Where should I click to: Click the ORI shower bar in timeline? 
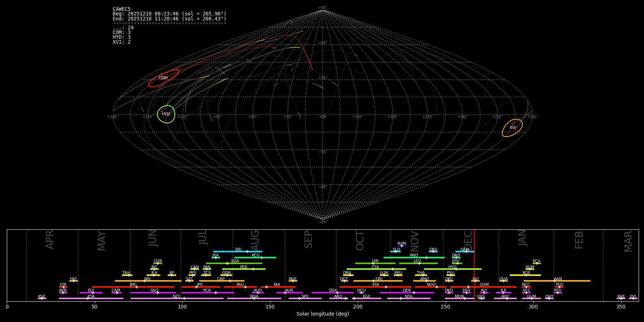(378, 281)
